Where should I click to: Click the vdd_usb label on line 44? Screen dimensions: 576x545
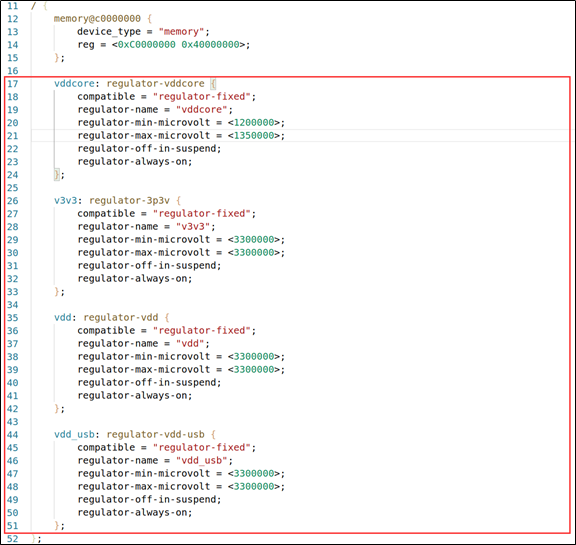tap(74, 435)
